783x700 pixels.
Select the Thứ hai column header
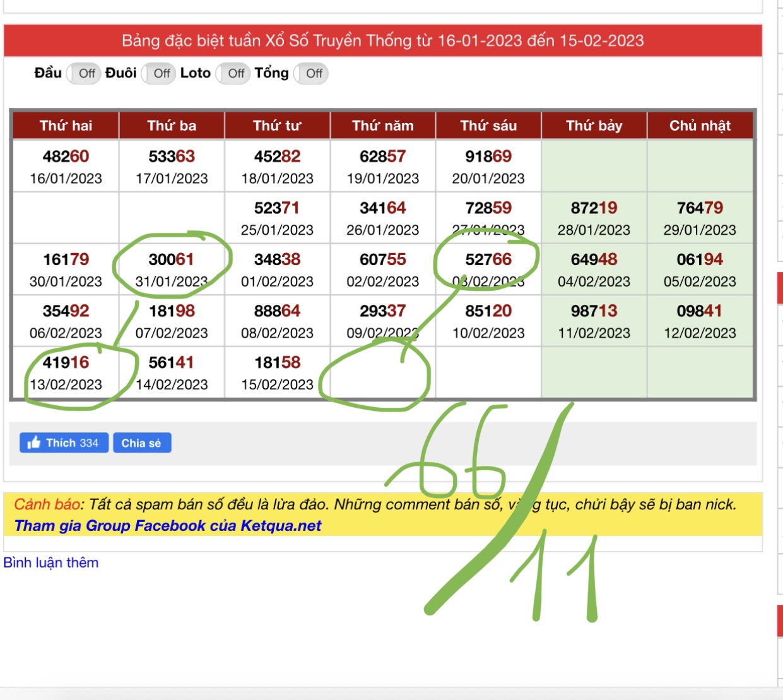point(66,126)
